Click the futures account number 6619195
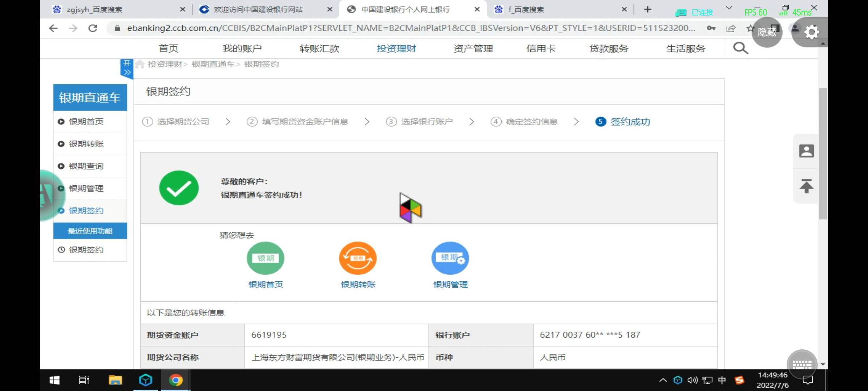 click(269, 335)
